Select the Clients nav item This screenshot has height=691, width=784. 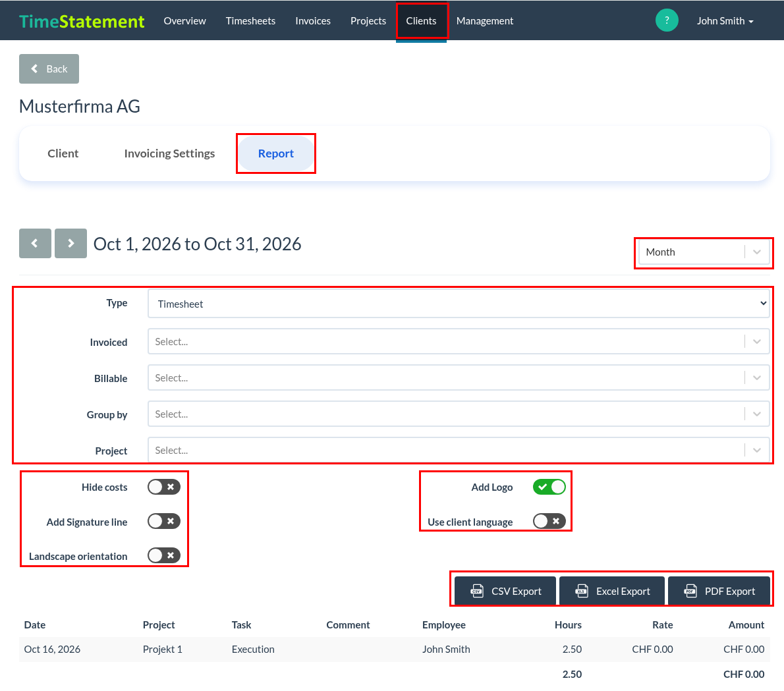[x=421, y=21]
